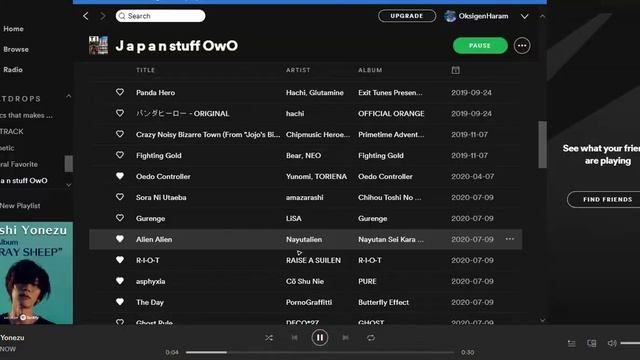640x360 pixels.
Task: Open the TRACK playlist in sidebar
Action: [12, 131]
